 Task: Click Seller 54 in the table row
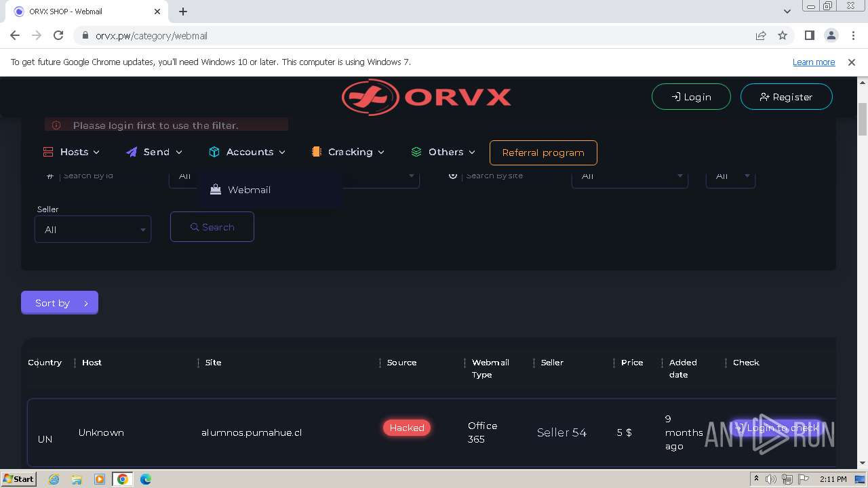pos(561,432)
